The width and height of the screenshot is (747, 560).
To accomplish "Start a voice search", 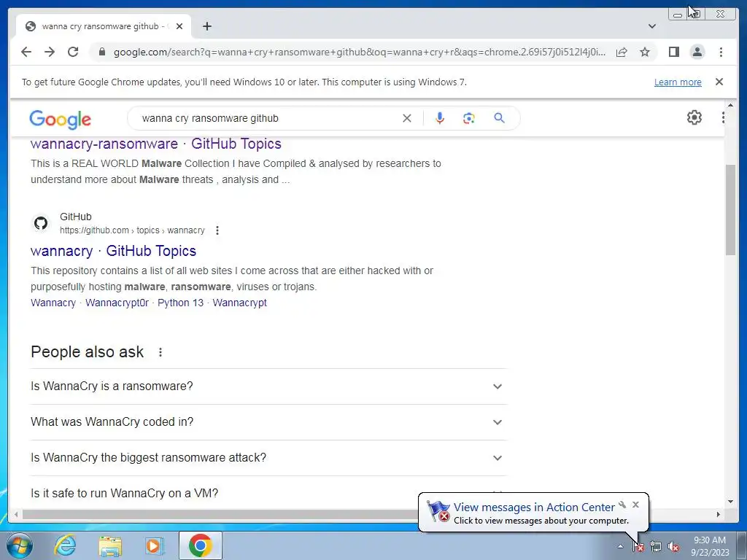I will [440, 118].
